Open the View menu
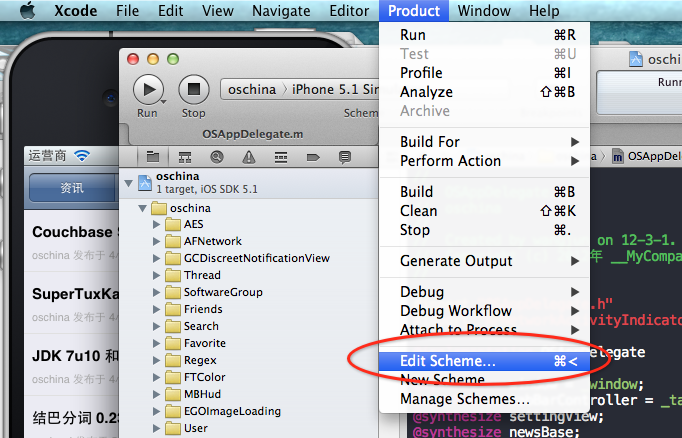The image size is (682, 438). pyautogui.click(x=218, y=10)
